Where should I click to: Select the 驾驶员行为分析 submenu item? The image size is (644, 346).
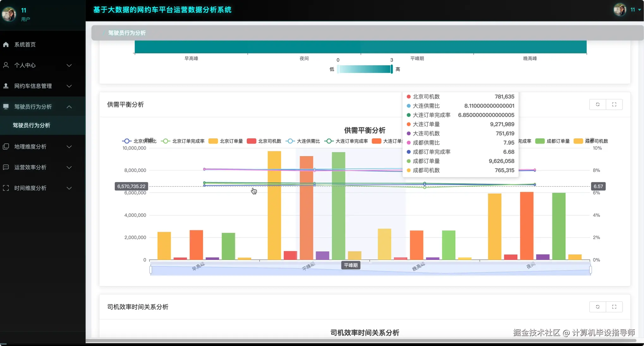32,125
